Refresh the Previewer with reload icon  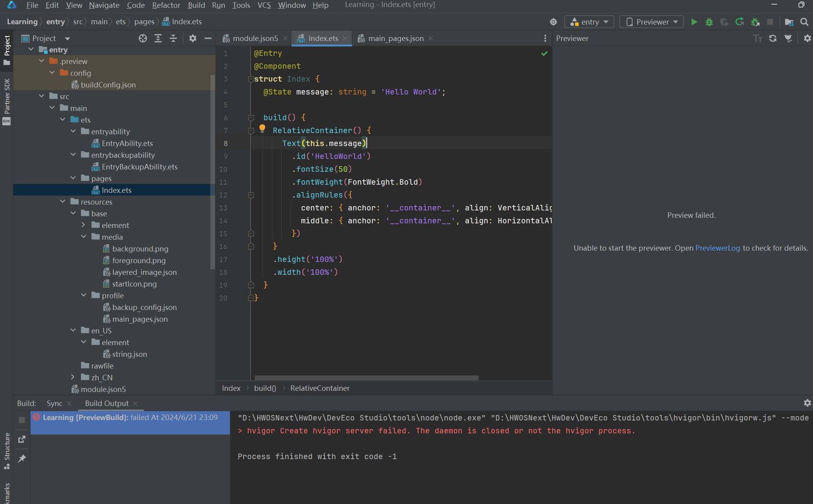coord(773,38)
